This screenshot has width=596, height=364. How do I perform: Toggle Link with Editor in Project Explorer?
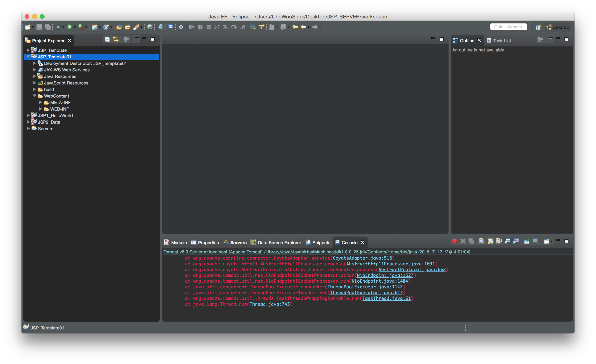pos(116,39)
